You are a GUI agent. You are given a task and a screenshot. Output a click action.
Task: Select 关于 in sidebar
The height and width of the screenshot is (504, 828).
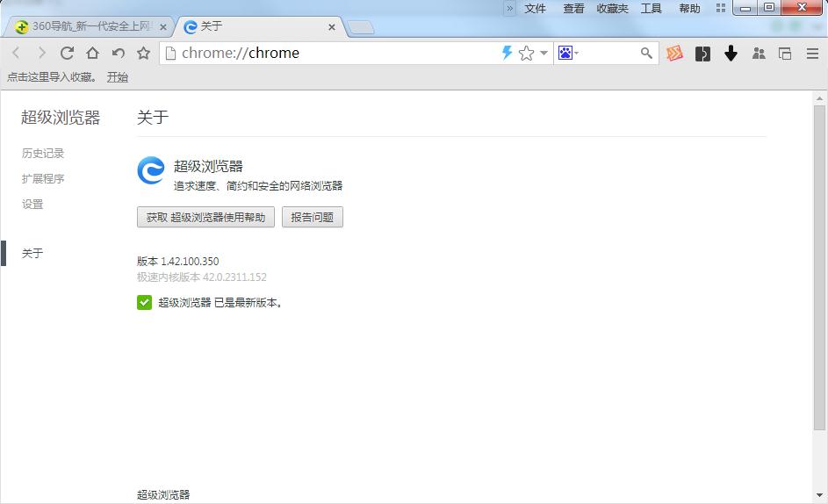point(32,254)
